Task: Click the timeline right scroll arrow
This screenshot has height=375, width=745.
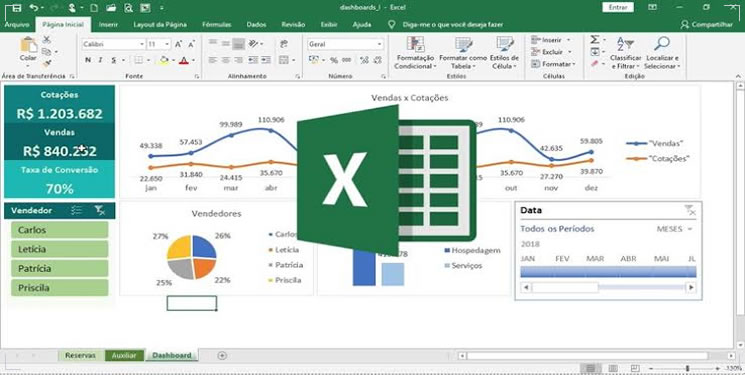Action: click(x=691, y=288)
